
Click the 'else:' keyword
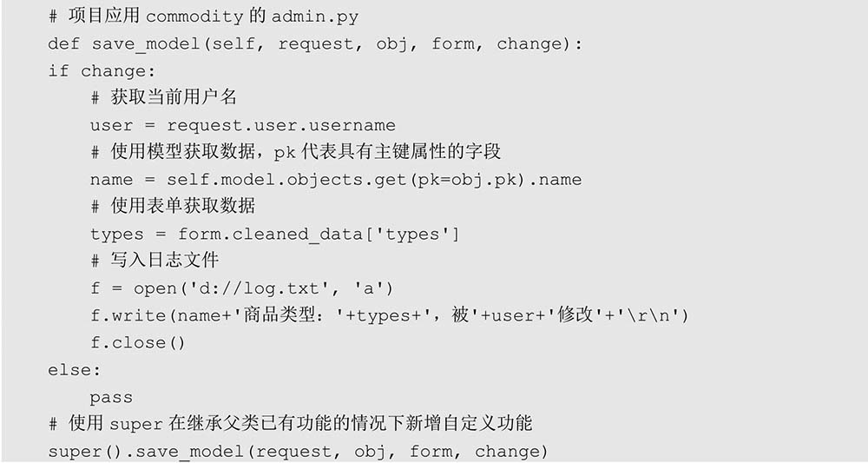pos(75,369)
